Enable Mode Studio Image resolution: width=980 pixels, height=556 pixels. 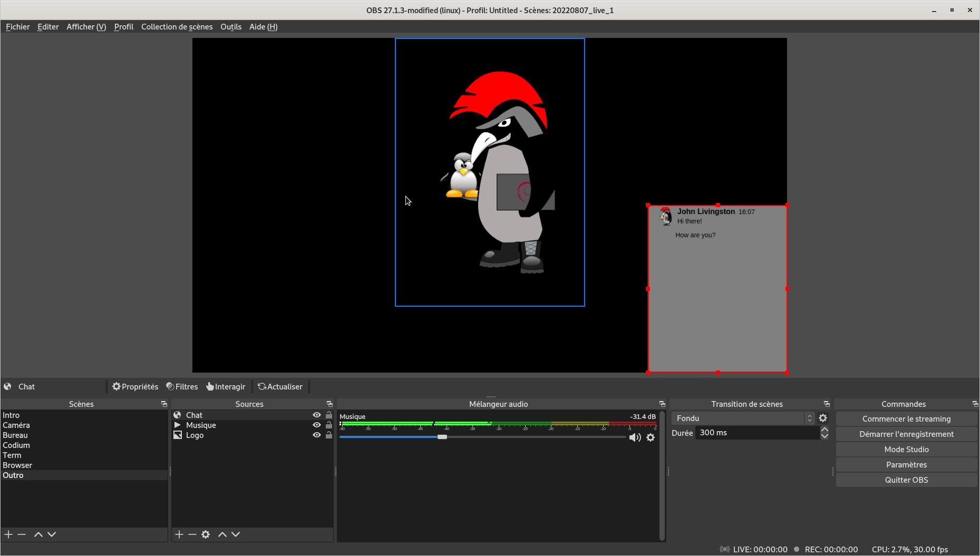click(x=906, y=450)
